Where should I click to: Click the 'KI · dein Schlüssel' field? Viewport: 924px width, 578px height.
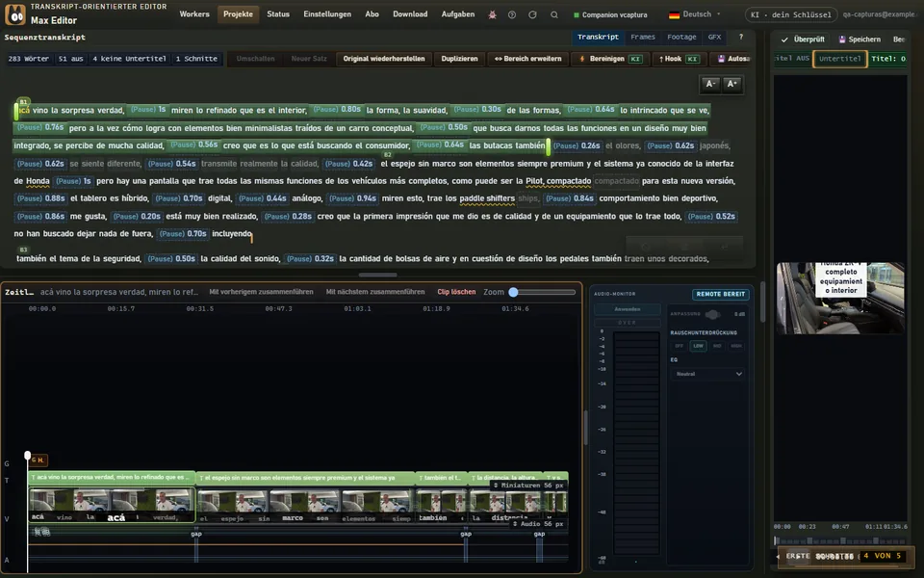click(x=791, y=14)
